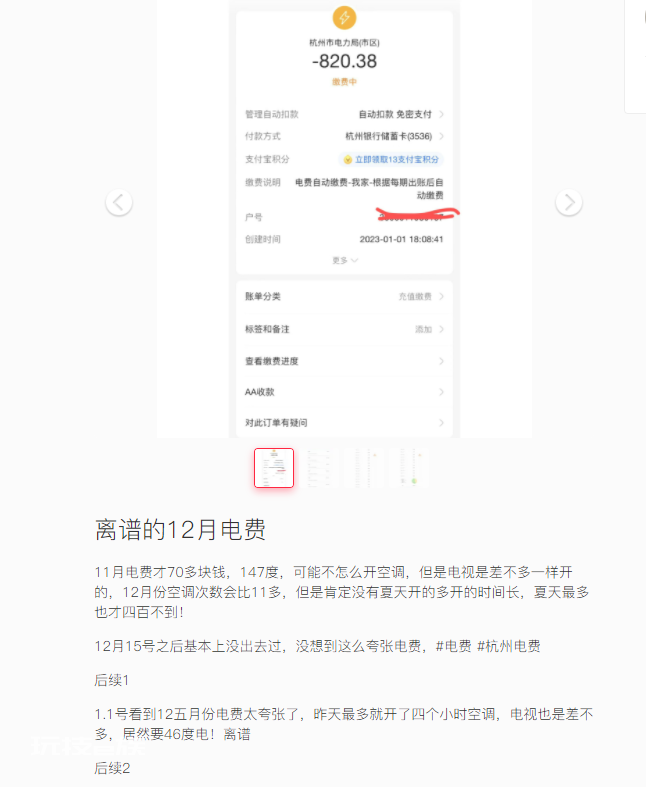646x787 pixels.
Task: Open 账单分类 row chevron
Action: (x=441, y=297)
